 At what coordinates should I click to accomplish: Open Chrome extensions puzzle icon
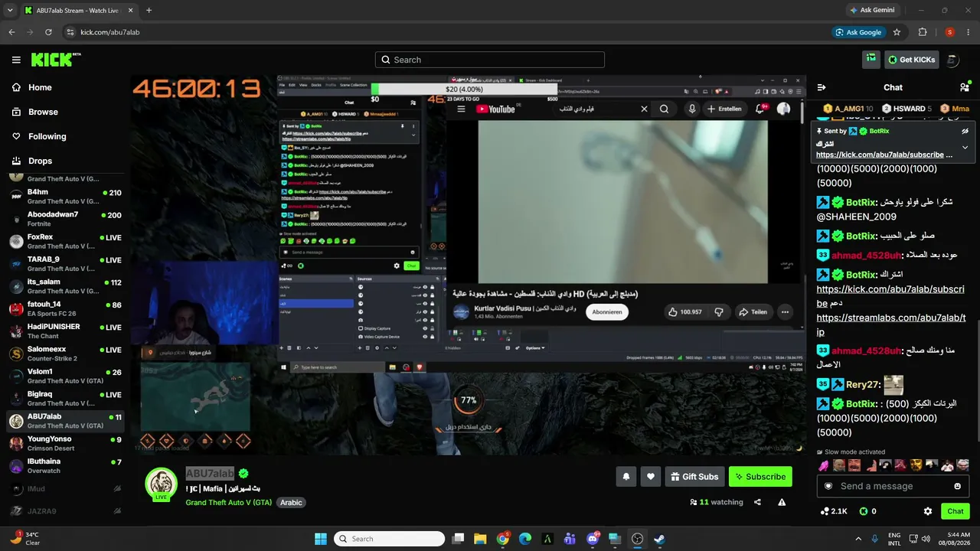(x=923, y=32)
